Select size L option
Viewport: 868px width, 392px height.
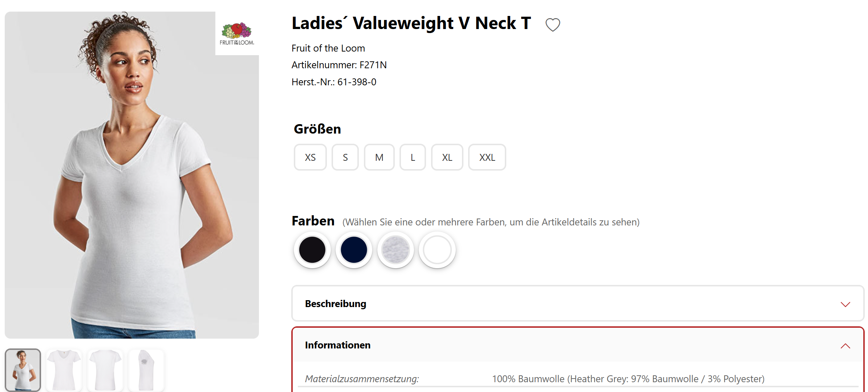pos(413,158)
